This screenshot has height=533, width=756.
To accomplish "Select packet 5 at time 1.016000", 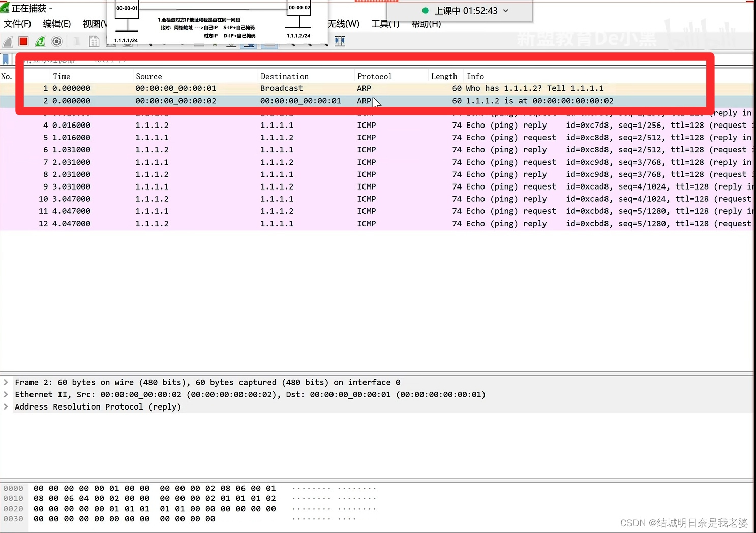I will pyautogui.click(x=377, y=137).
